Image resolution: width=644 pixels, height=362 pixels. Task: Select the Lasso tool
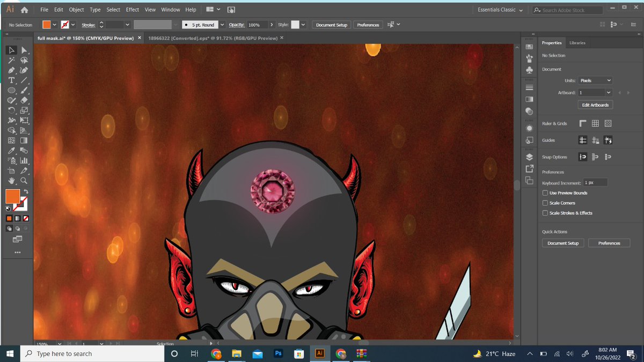click(x=24, y=60)
